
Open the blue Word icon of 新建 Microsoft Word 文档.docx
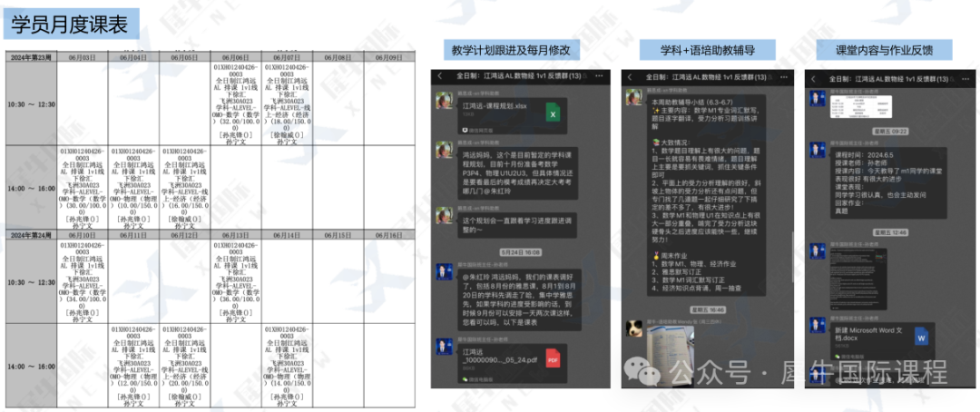[x=921, y=337]
